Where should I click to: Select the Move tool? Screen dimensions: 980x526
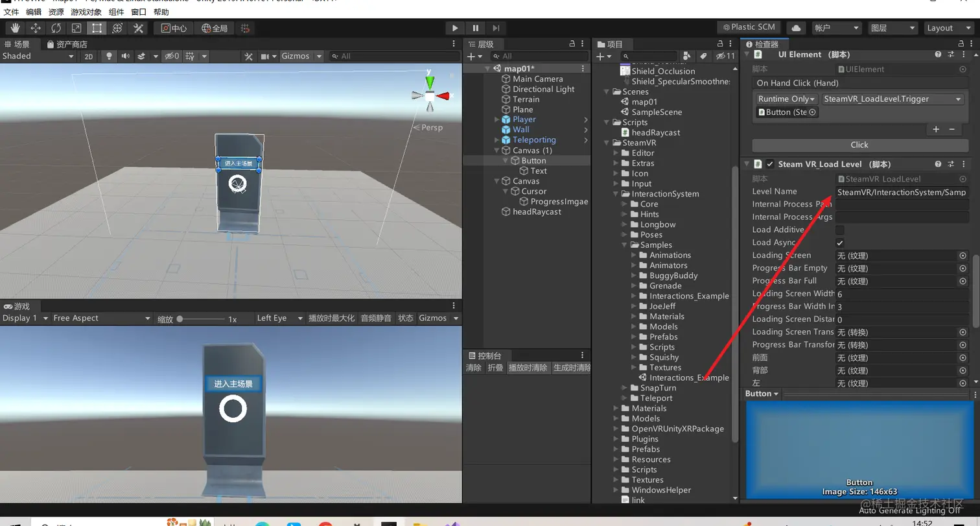(x=36, y=28)
